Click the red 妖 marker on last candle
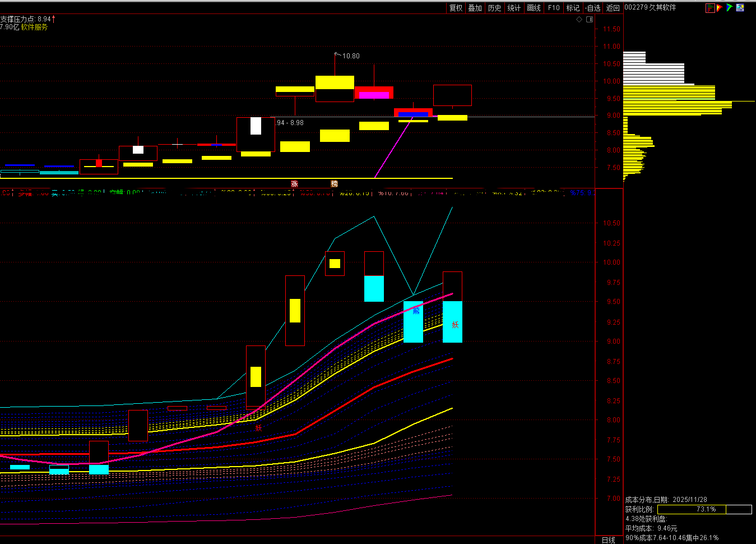This screenshot has width=756, height=544. coord(456,324)
